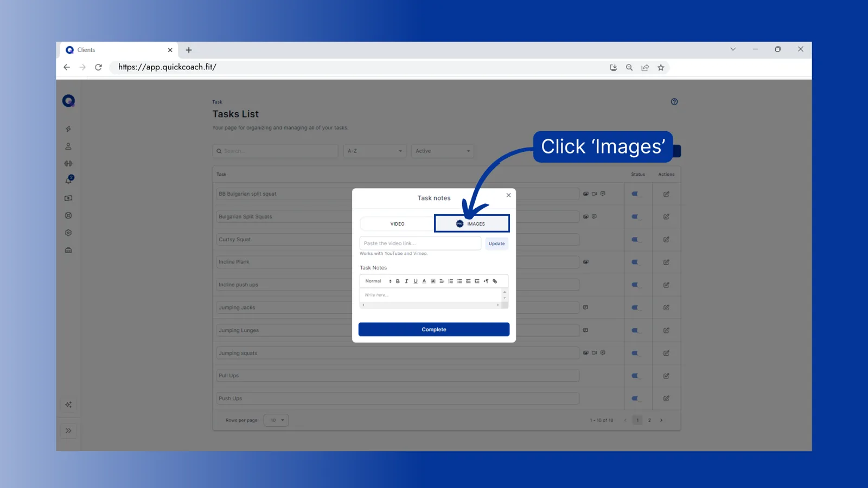Click the Update button
868x488 pixels.
pos(496,243)
